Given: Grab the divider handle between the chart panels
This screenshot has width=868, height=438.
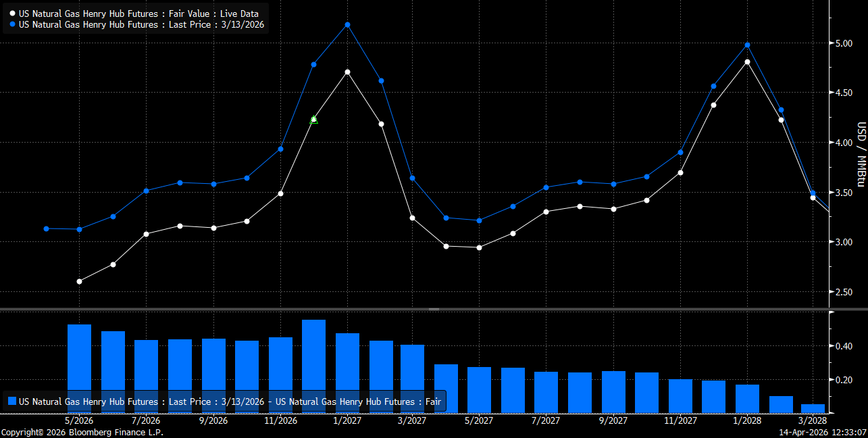Looking at the screenshot, I should [x=434, y=309].
